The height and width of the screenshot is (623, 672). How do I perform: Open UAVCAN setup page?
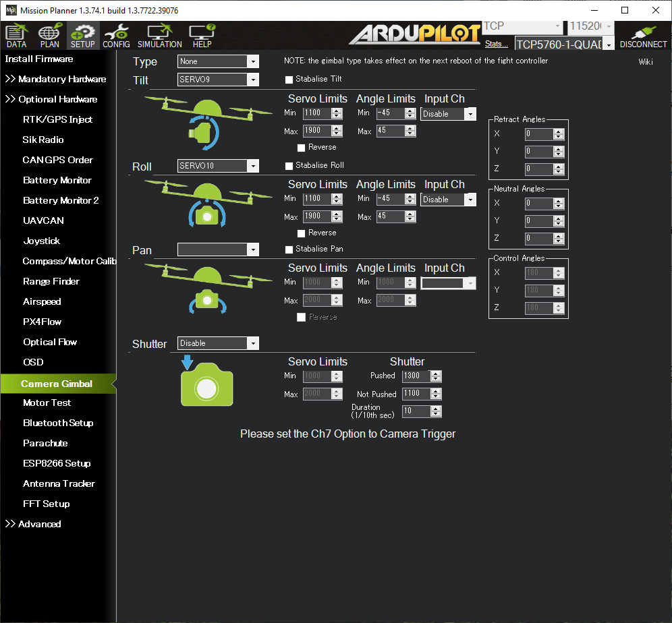43,220
